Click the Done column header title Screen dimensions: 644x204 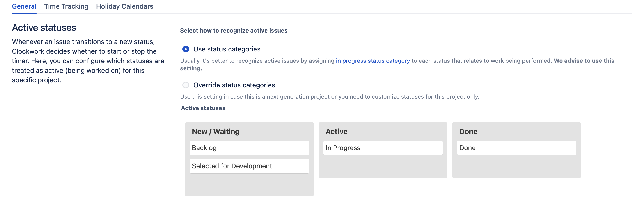point(468,131)
